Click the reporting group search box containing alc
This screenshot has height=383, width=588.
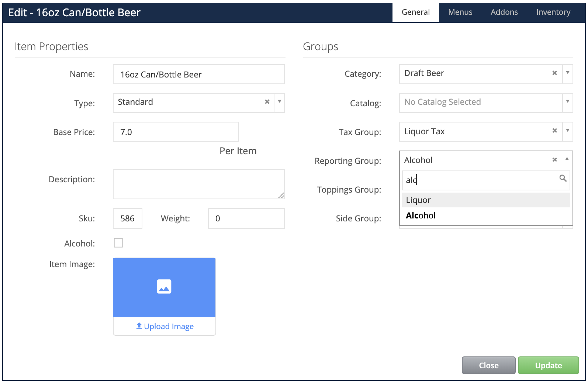[x=486, y=180]
